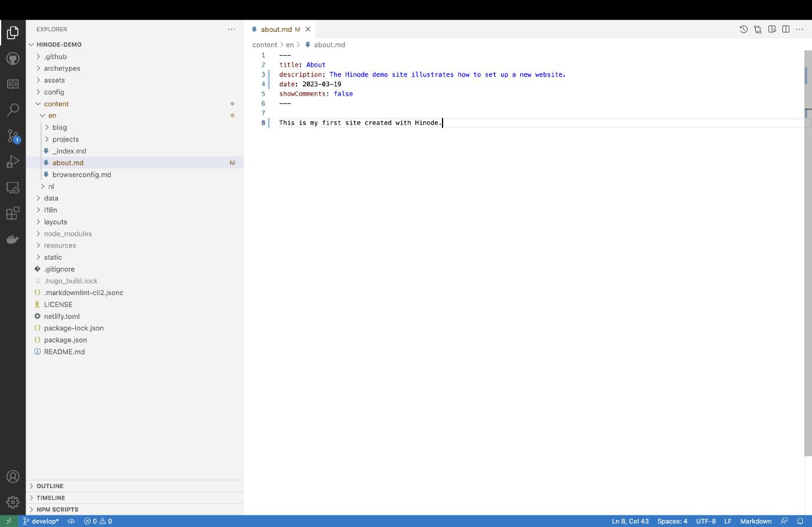Screen dimensions: 812x527
Task: Expand the static folder
Action: [135, 257]
